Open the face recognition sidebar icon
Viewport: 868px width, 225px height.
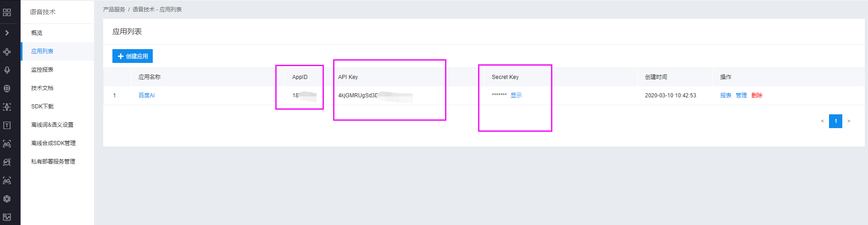(x=7, y=107)
